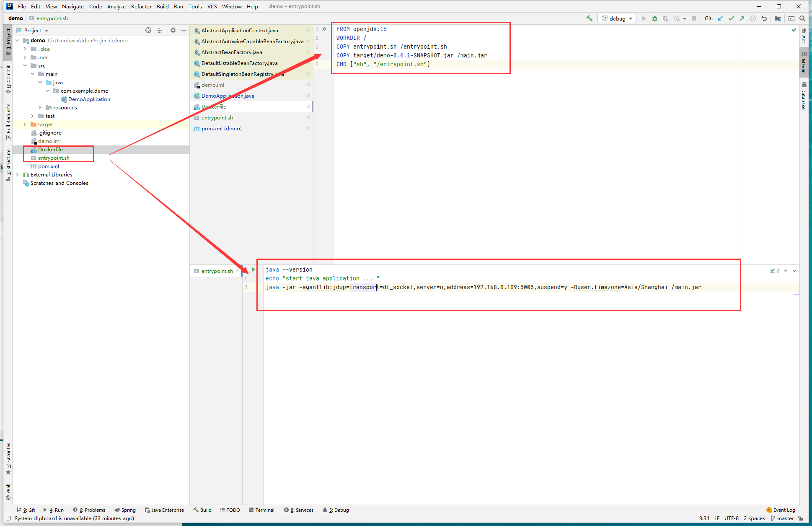Collapse the src folder
The width and height of the screenshot is (812, 526).
(x=25, y=66)
